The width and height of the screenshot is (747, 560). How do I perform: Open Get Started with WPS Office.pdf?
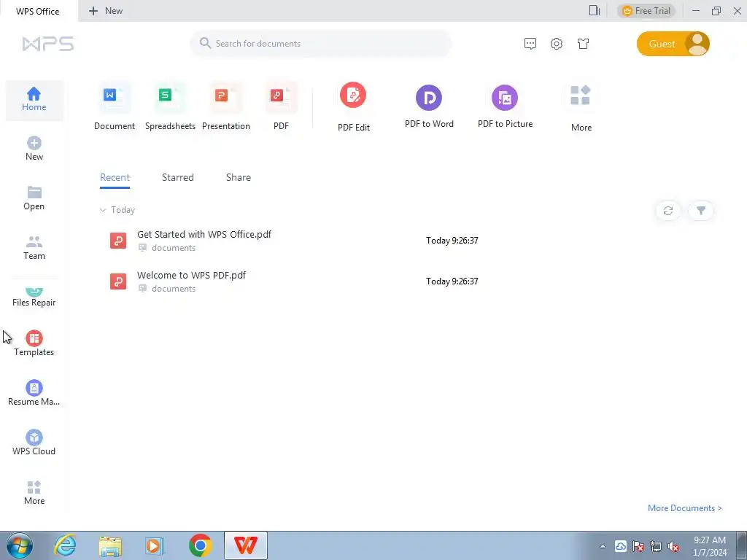(x=204, y=234)
